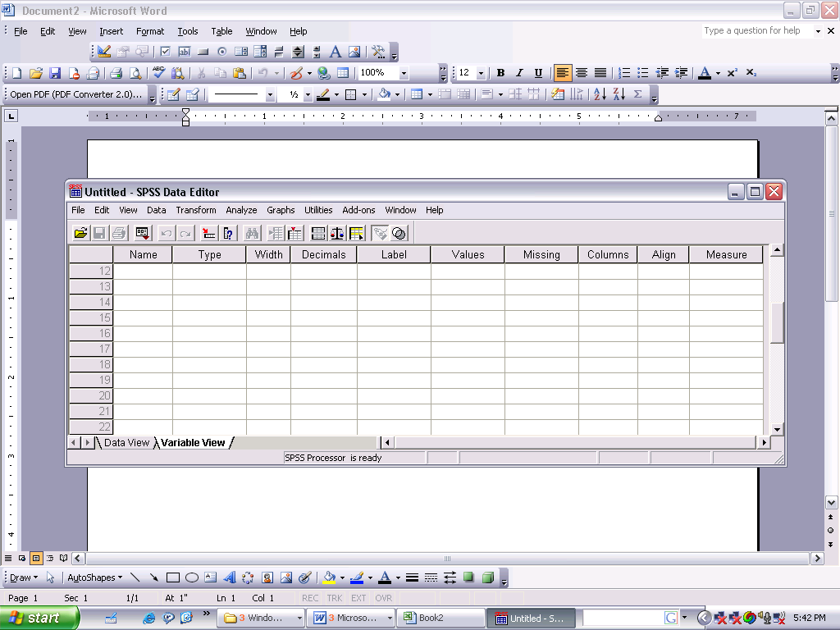The image size is (840, 630).
Task: Open the SPSS Transform menu
Action: [x=196, y=210]
